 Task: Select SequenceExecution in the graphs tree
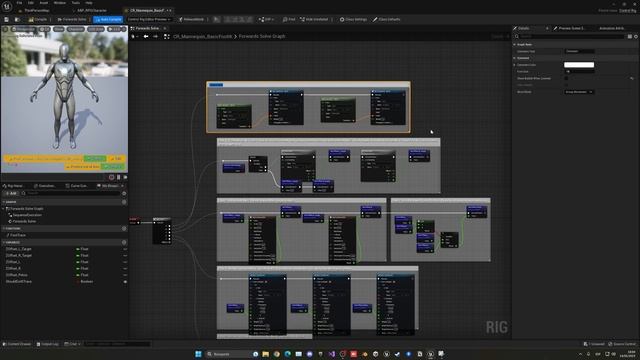27,215
